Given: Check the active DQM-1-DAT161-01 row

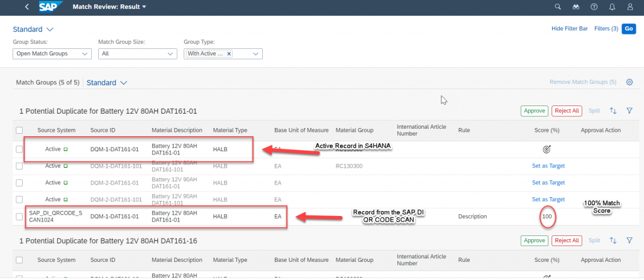Looking at the screenshot, I should (x=19, y=149).
